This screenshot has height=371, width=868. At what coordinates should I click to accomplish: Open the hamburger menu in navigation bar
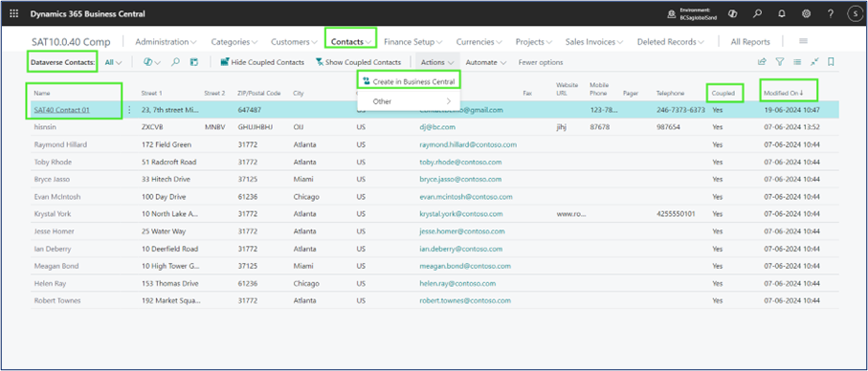[803, 41]
